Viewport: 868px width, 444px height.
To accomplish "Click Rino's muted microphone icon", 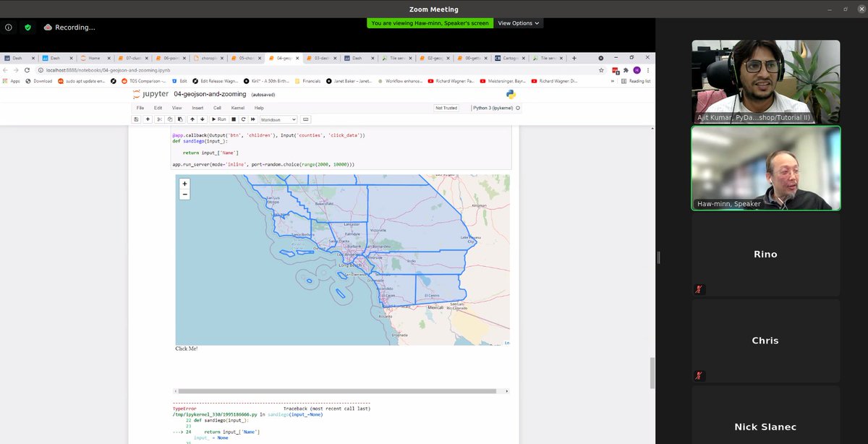I will (699, 289).
